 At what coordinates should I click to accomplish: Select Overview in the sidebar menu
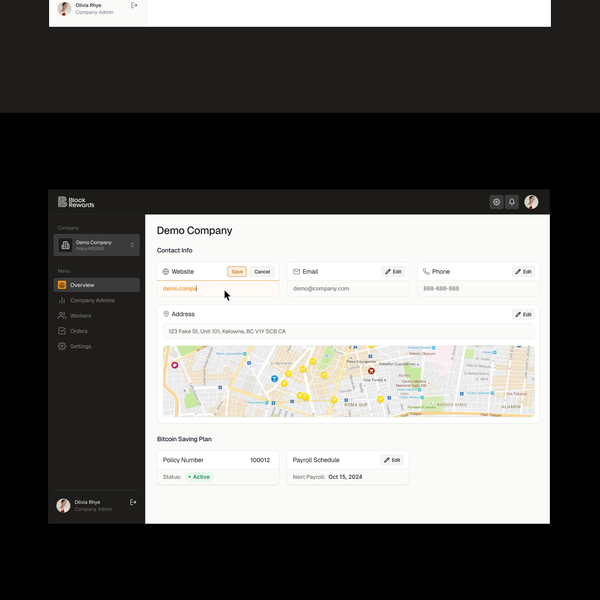pos(96,285)
